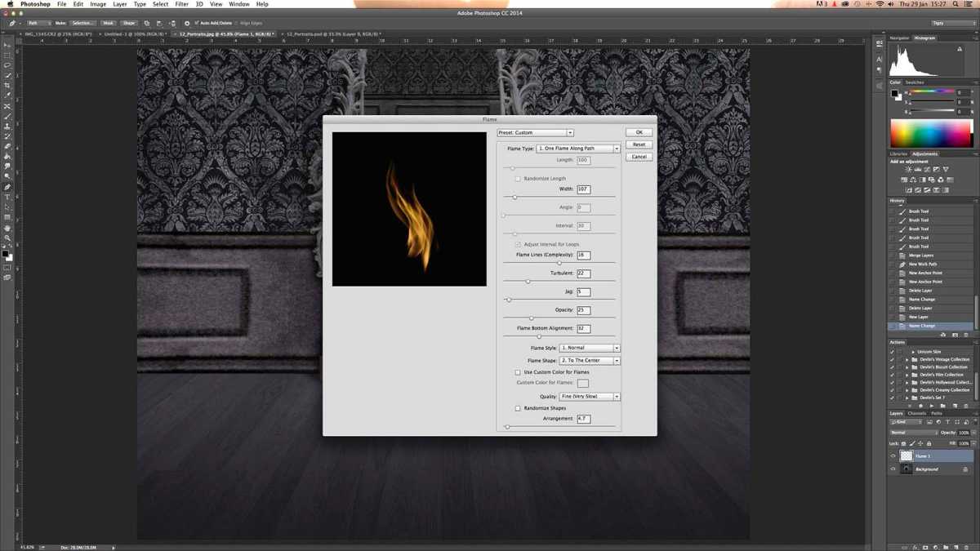Select the Crop tool
The width and height of the screenshot is (980, 551).
pyautogui.click(x=7, y=86)
